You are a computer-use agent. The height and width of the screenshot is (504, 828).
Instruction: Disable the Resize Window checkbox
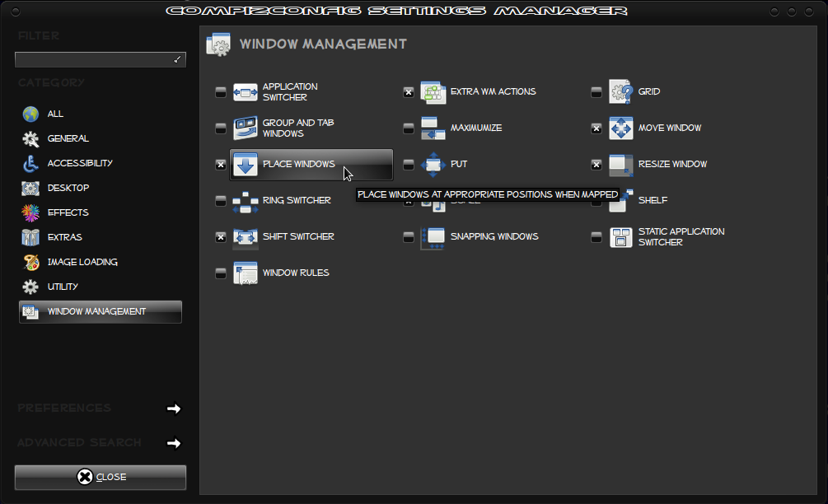pyautogui.click(x=596, y=165)
